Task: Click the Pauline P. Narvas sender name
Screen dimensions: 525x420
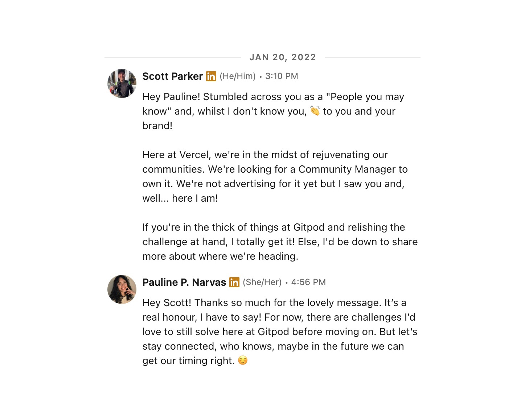Action: pyautogui.click(x=184, y=282)
